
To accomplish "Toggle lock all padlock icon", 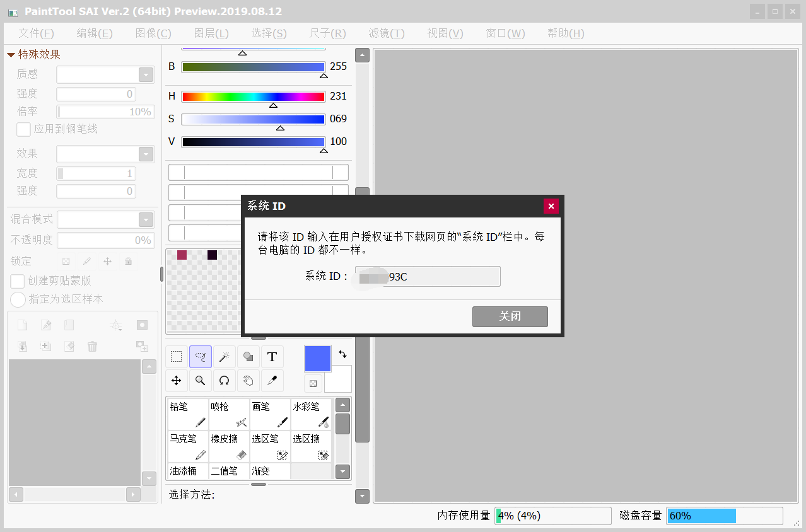I will point(128,261).
